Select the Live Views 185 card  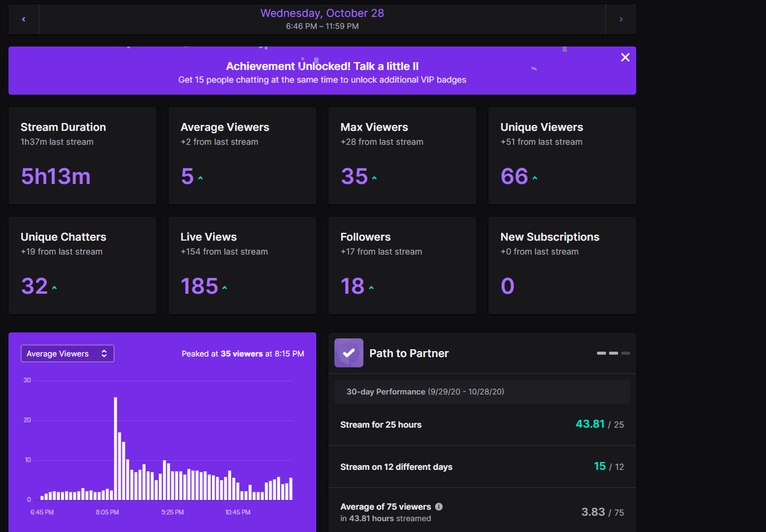tap(242, 265)
